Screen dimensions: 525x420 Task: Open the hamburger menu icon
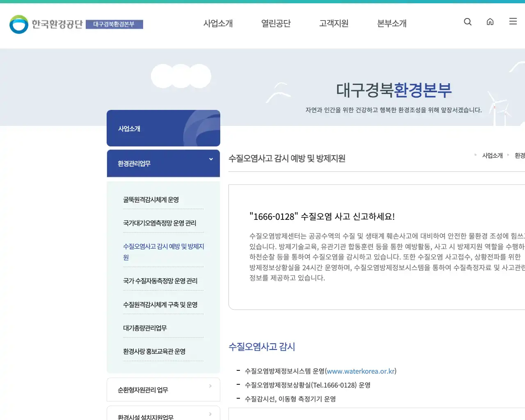[513, 21]
